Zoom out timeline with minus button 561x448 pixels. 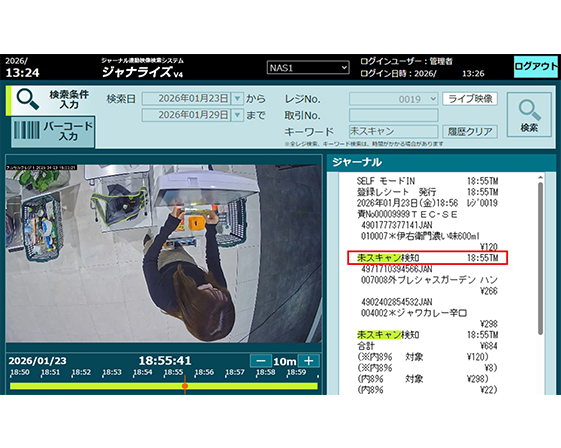pyautogui.click(x=260, y=361)
